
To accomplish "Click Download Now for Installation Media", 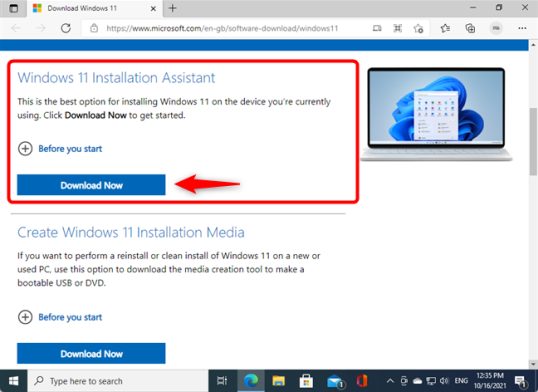I will pyautogui.click(x=91, y=354).
